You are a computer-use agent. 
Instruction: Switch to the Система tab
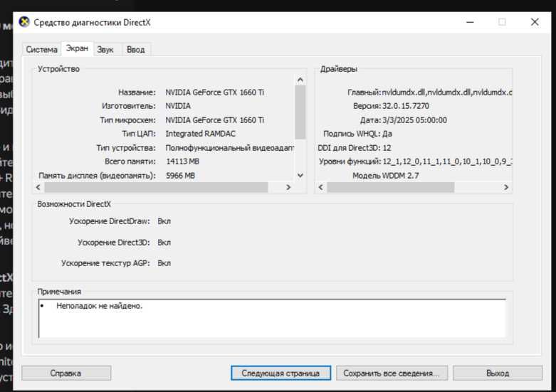point(41,50)
